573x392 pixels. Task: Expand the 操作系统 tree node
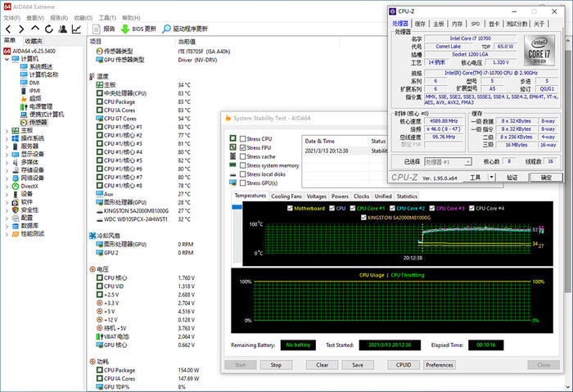tap(7, 138)
